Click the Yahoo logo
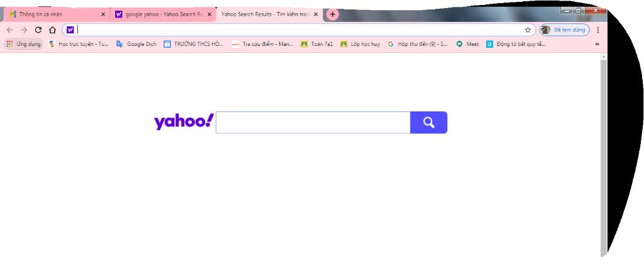644x270 pixels. pyautogui.click(x=184, y=121)
